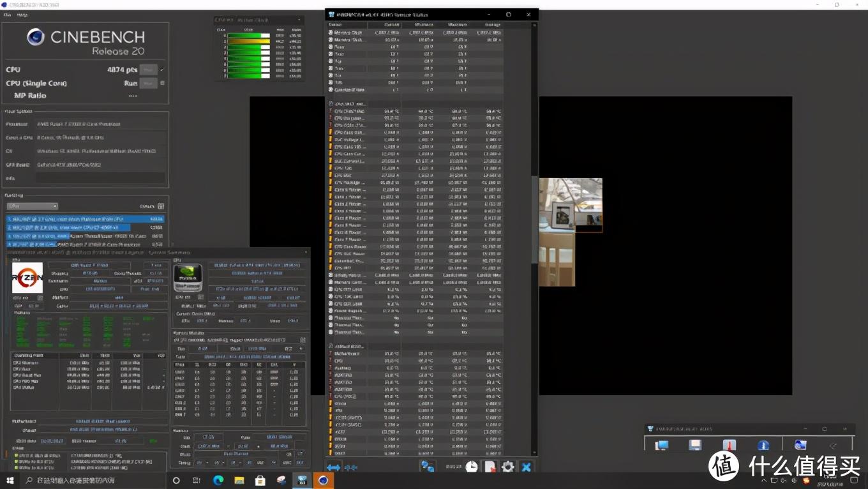
Task: Toggle the CPU (Single Core) checkbox
Action: click(162, 83)
